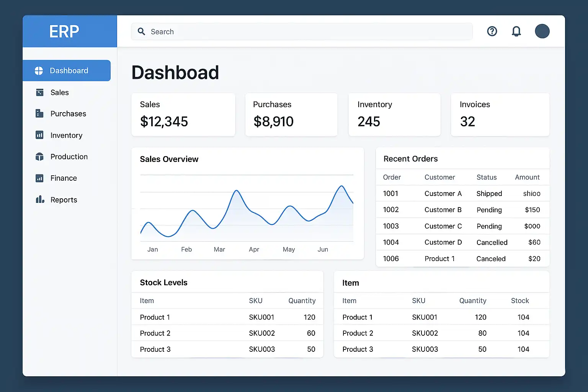This screenshot has width=588, height=392.
Task: Click the Sales icon in sidebar
Action: point(39,92)
